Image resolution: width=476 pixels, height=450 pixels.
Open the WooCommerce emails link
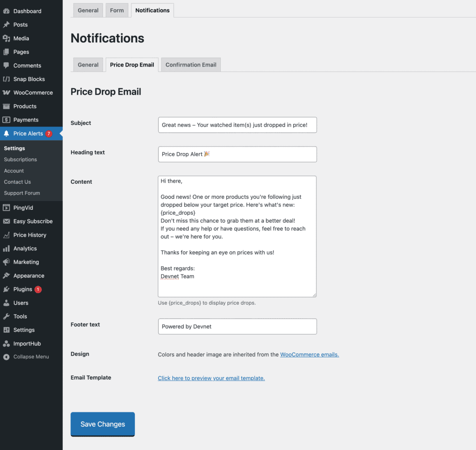pyautogui.click(x=309, y=355)
